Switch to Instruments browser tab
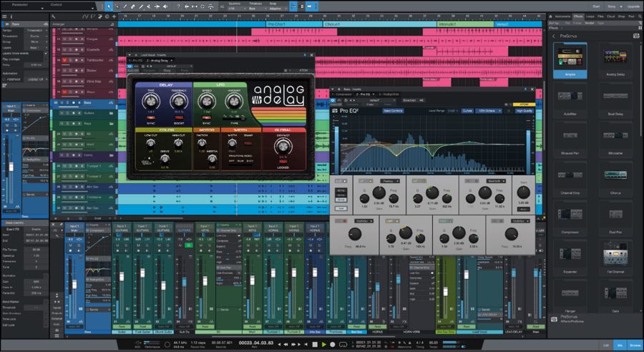The width and height of the screenshot is (644, 352). point(562,16)
